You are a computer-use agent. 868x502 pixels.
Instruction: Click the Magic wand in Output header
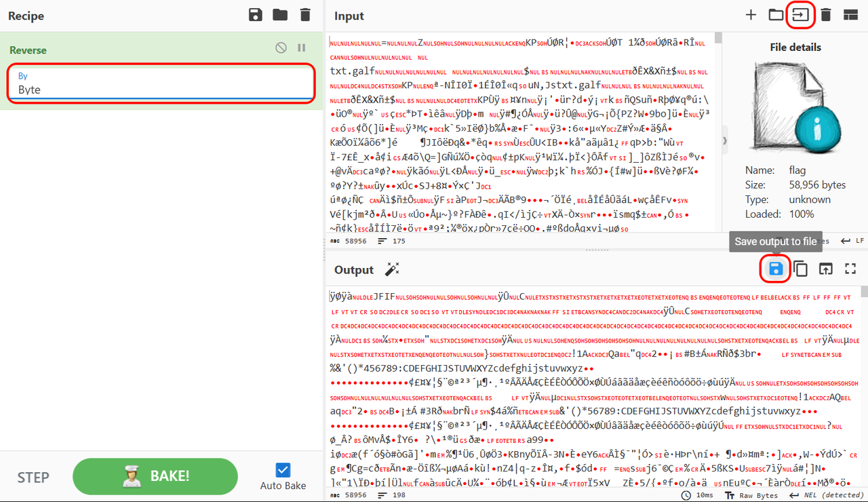392,269
